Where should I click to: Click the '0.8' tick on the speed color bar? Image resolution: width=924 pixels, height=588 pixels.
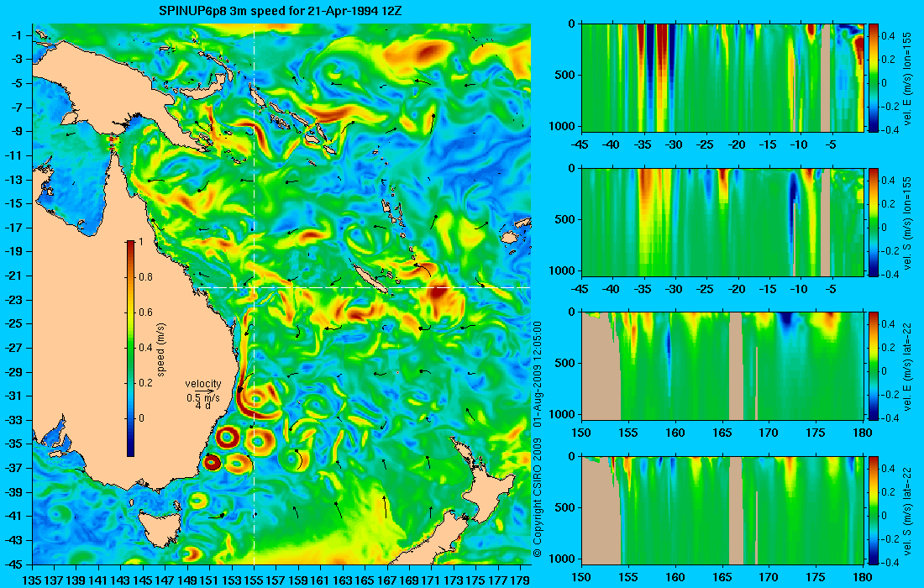click(145, 277)
